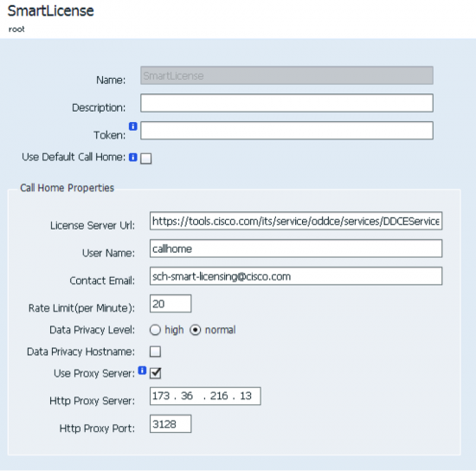The height and width of the screenshot is (471, 476).
Task: Select the normal data privacy level
Action: pyautogui.click(x=196, y=330)
